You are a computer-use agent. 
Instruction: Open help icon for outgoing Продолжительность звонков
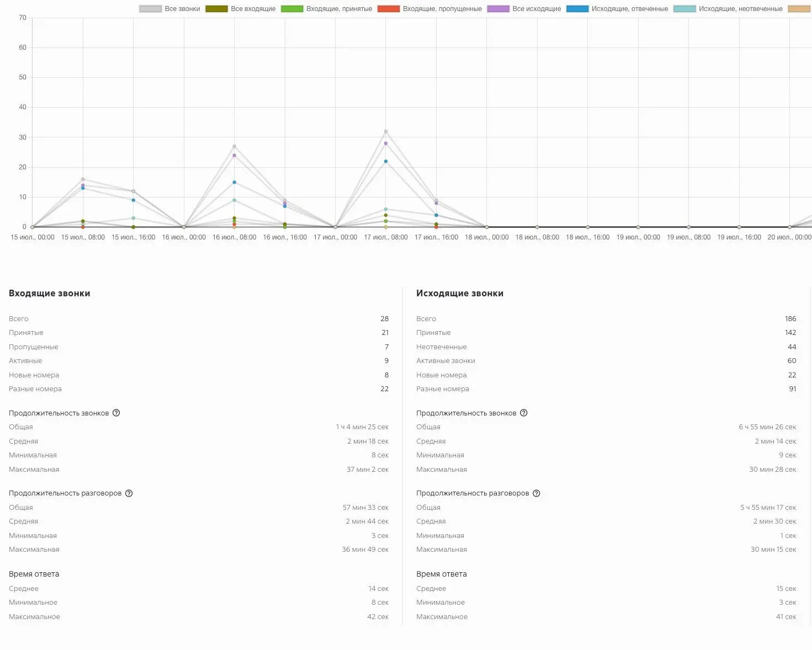pyautogui.click(x=524, y=413)
